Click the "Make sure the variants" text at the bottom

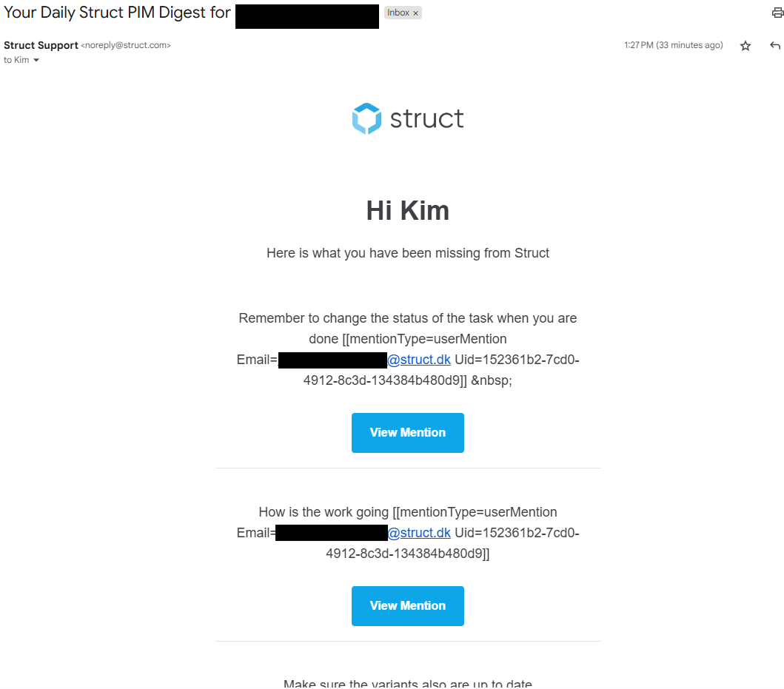click(x=407, y=684)
